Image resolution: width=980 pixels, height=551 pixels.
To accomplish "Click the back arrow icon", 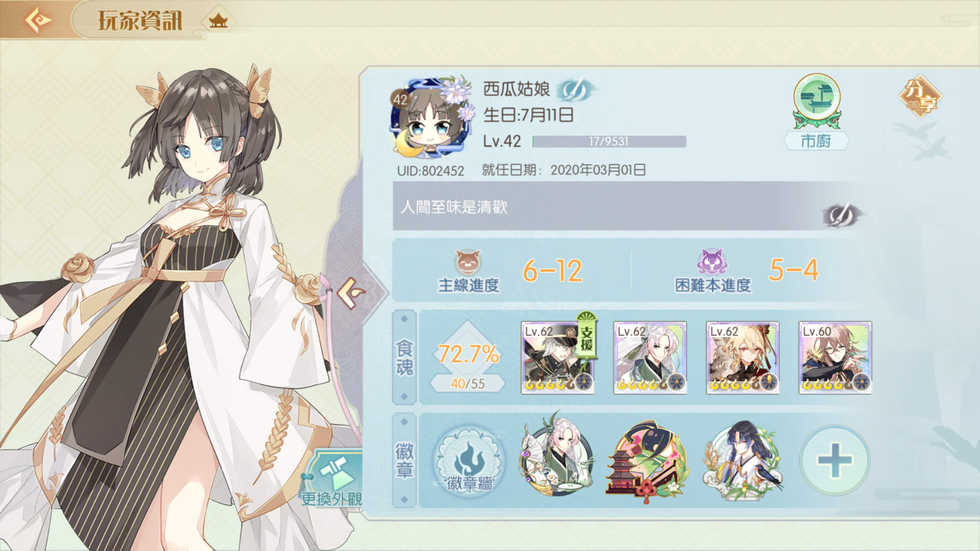I will click(x=38, y=20).
